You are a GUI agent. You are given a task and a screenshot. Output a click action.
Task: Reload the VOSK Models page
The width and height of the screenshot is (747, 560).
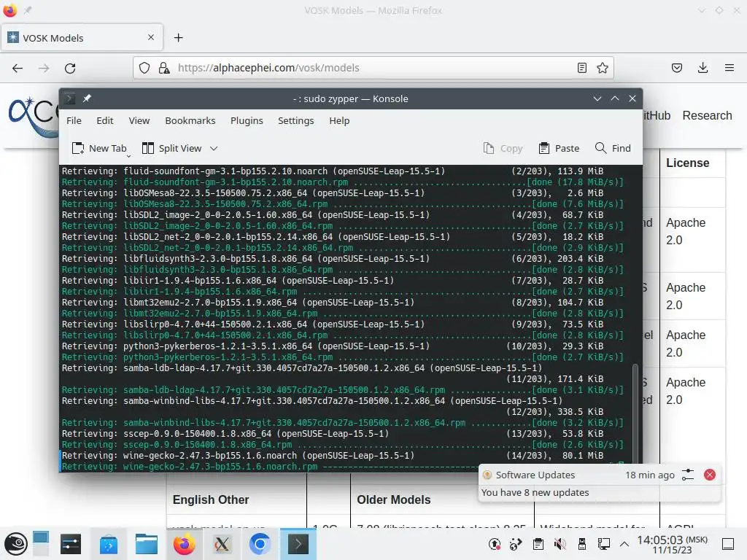tap(70, 68)
